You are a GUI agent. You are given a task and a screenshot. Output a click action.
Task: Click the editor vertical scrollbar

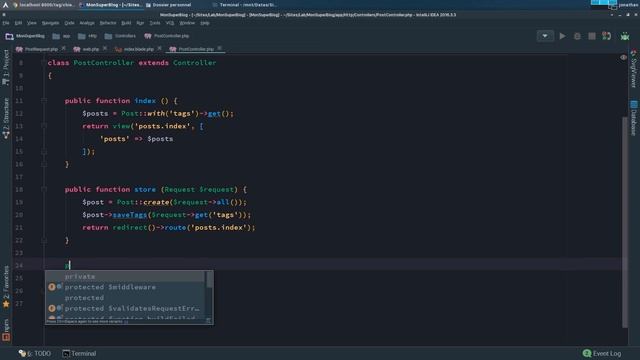point(624,222)
